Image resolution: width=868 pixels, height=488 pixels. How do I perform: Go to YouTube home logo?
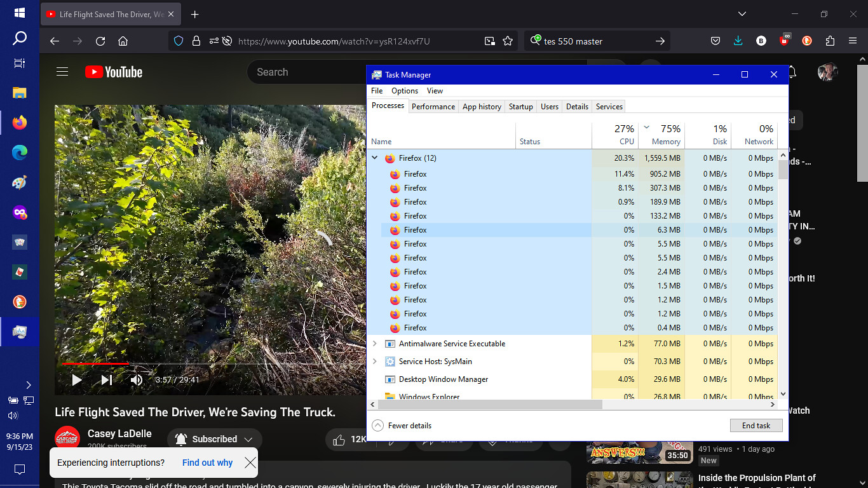click(114, 72)
